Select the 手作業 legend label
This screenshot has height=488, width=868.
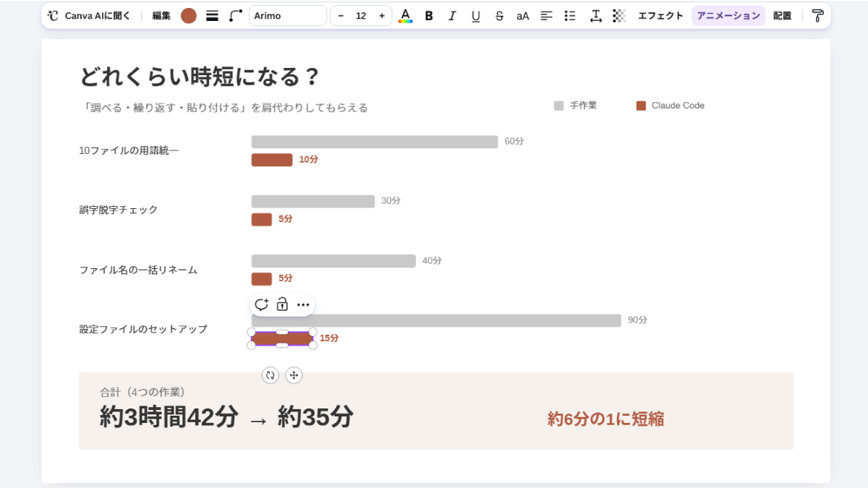pyautogui.click(x=583, y=106)
